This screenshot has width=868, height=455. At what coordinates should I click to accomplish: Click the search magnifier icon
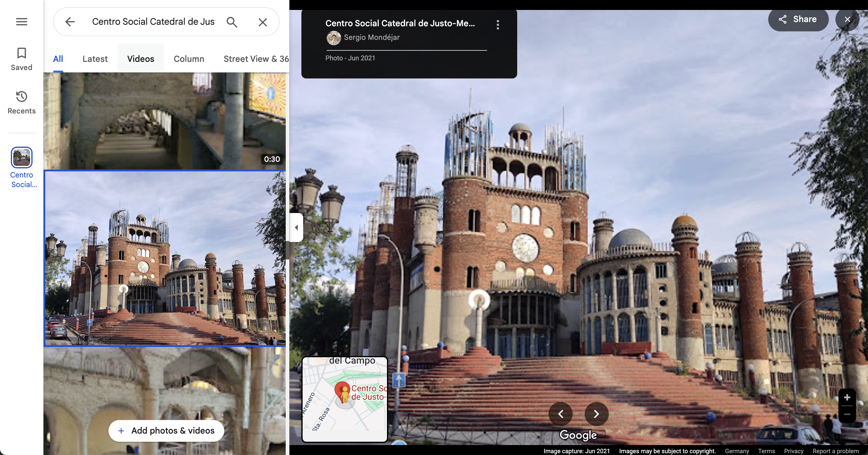232,22
